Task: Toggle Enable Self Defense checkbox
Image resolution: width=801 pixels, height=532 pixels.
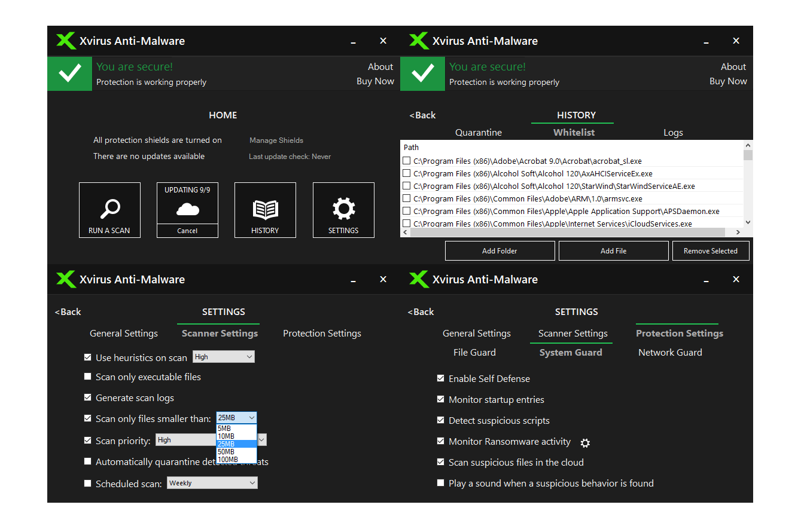Action: point(441,378)
